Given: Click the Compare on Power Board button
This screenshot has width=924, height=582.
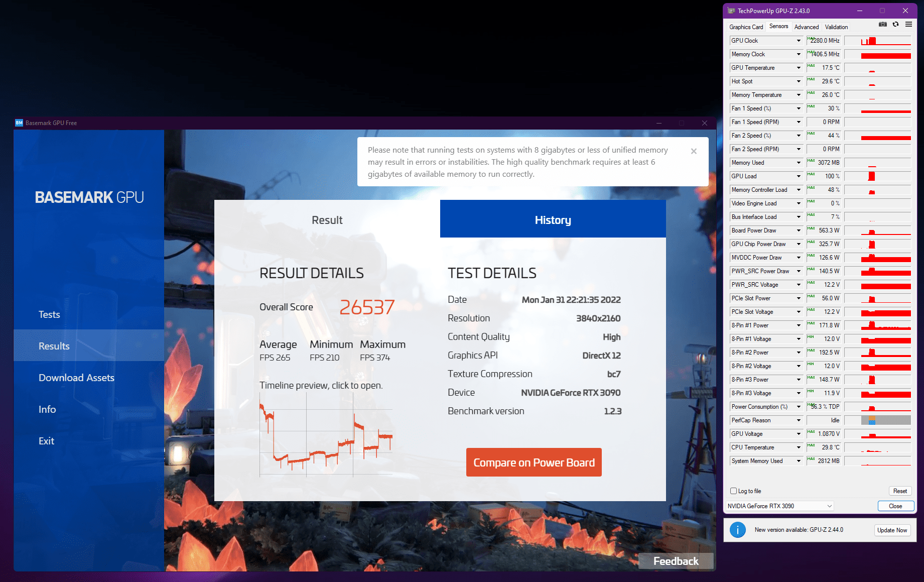Looking at the screenshot, I should pos(534,462).
